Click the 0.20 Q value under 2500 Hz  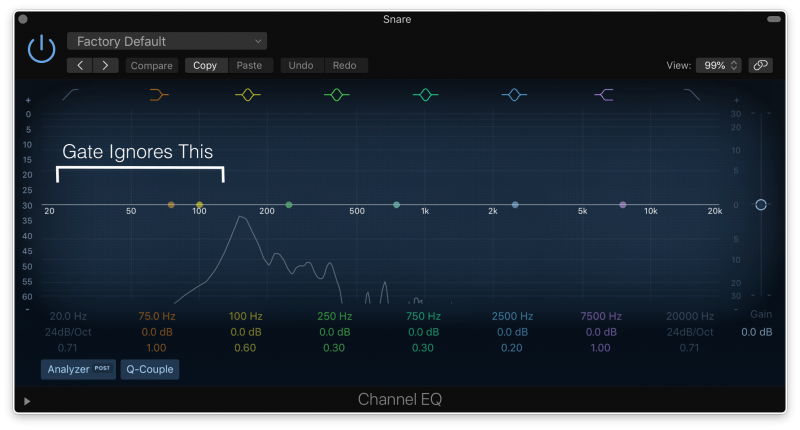click(x=512, y=348)
